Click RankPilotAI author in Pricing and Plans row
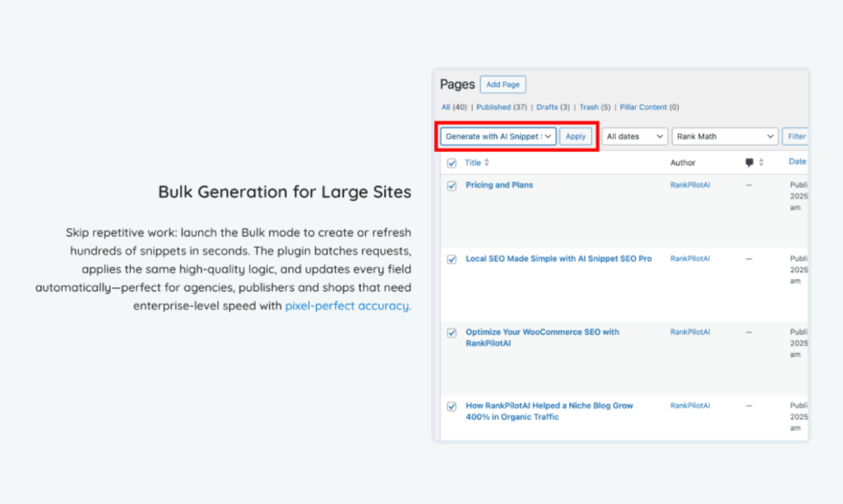843x504 pixels. click(690, 185)
